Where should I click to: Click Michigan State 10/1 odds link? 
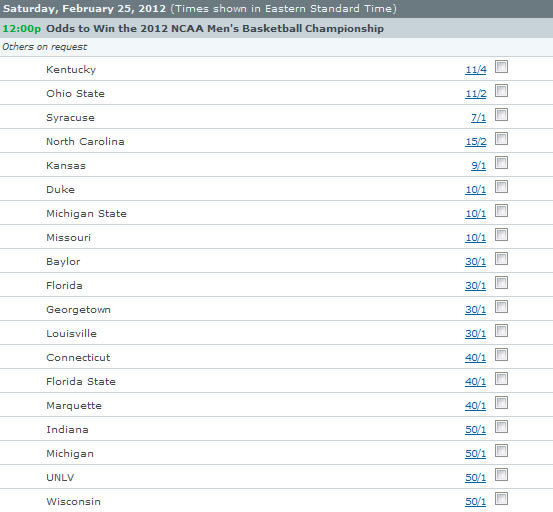coord(475,214)
